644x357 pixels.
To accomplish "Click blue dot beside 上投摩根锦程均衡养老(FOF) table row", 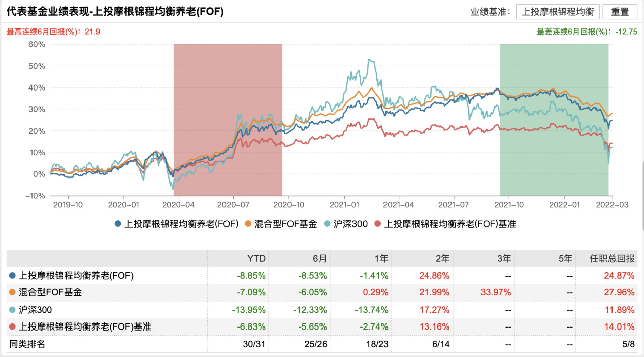I will [12, 276].
